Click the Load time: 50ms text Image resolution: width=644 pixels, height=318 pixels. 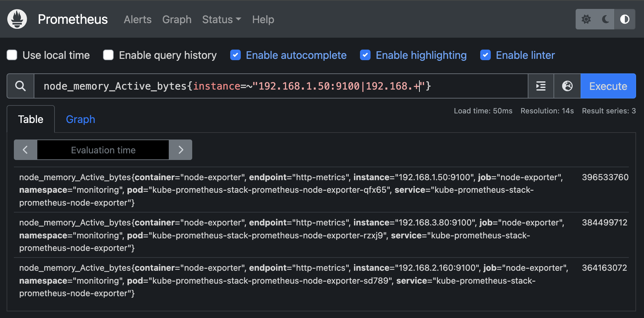coord(483,111)
